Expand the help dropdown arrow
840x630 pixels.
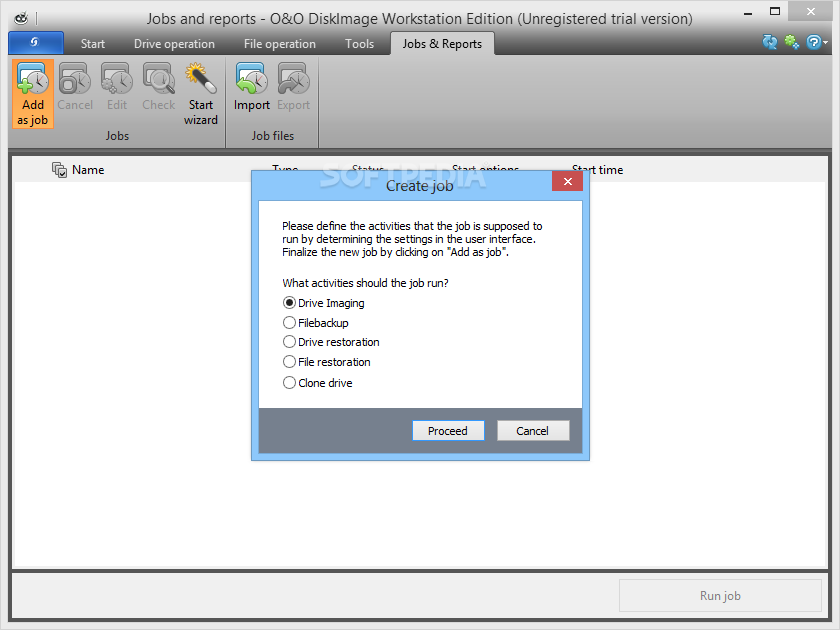pos(826,42)
